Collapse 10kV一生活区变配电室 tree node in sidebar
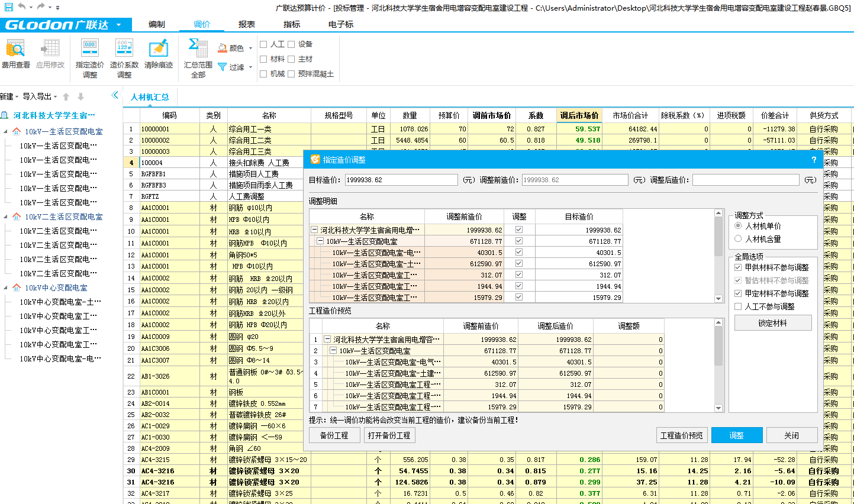 6,131
